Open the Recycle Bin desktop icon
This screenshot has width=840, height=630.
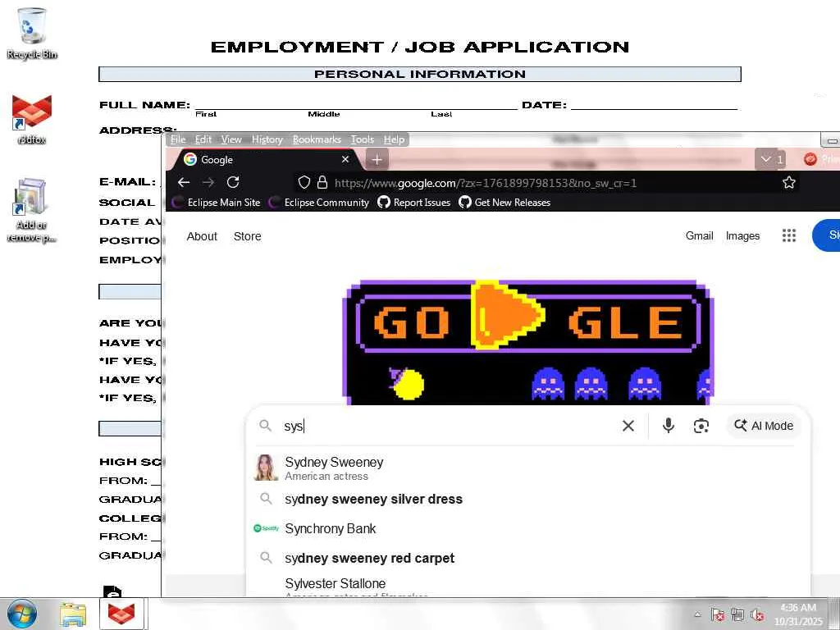(32, 33)
